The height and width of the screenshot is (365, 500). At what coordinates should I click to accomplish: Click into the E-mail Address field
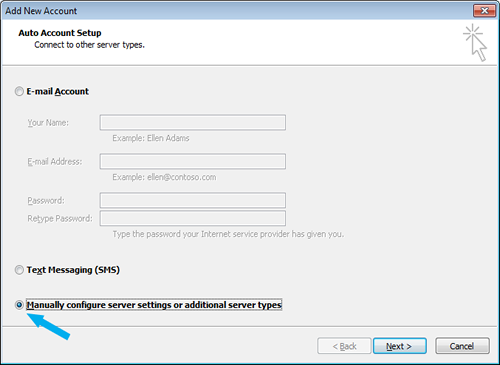click(193, 161)
